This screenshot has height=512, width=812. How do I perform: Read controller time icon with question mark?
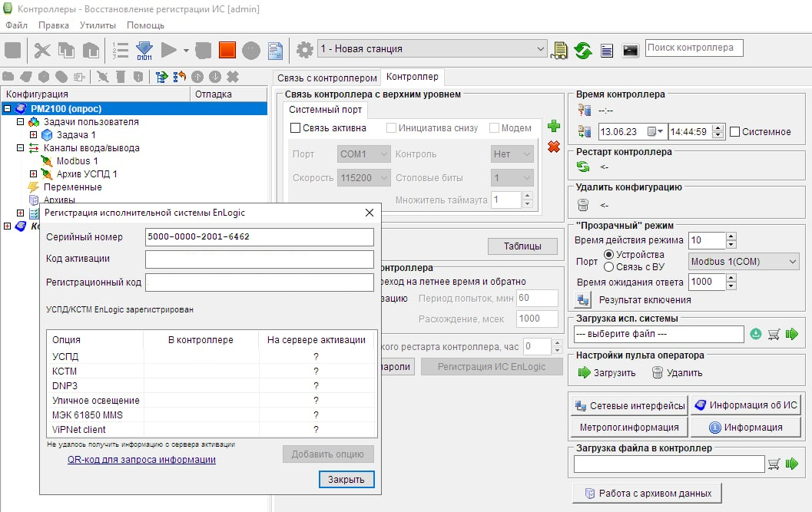584,110
